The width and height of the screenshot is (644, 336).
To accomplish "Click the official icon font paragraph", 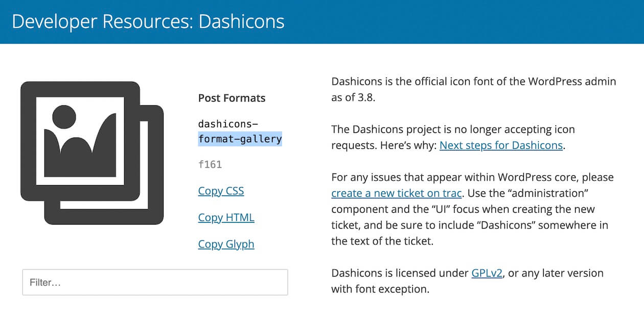I will pos(473,81).
